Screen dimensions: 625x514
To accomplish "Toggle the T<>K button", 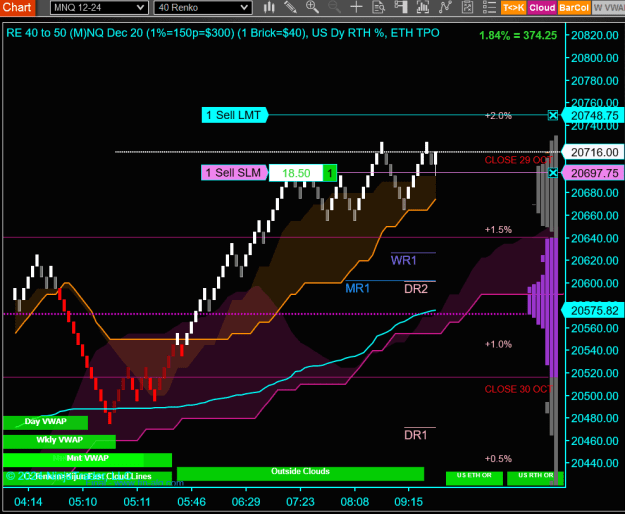I will 513,8.
